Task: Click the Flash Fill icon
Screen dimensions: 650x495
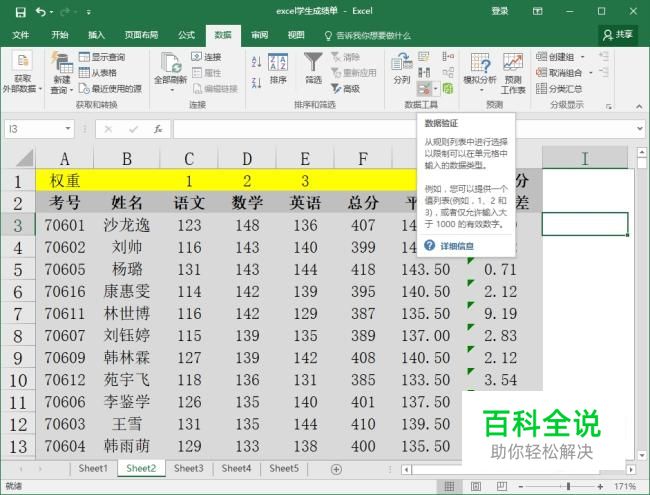Action: coord(424,56)
